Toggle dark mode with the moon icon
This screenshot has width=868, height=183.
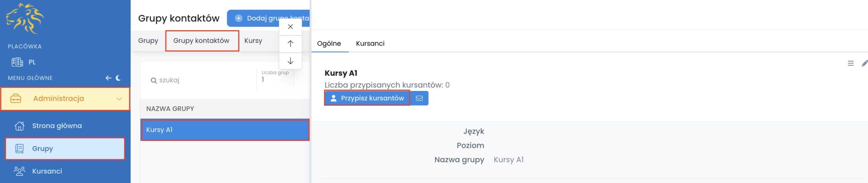pyautogui.click(x=118, y=78)
